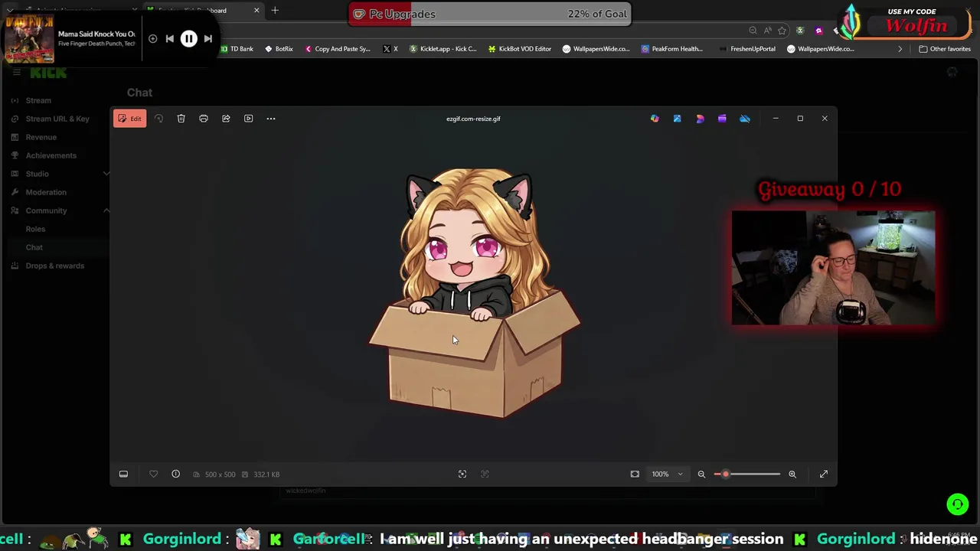Viewport: 980px width, 551px height.
Task: Open Achievements in the Kick sidebar
Action: click(x=51, y=155)
